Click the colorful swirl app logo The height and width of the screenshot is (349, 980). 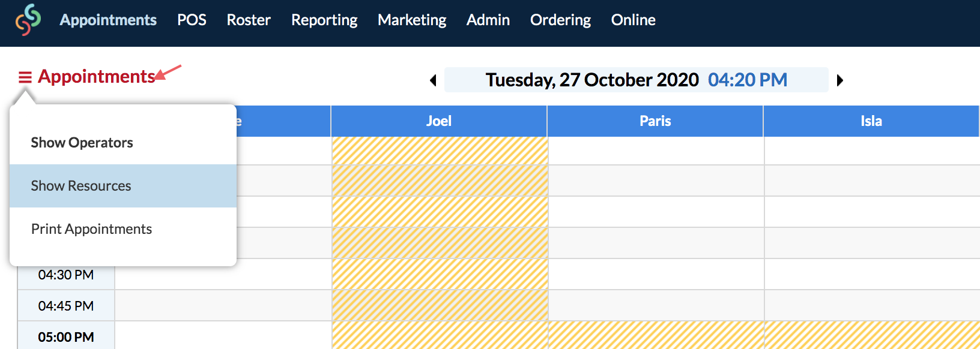pyautogui.click(x=28, y=20)
